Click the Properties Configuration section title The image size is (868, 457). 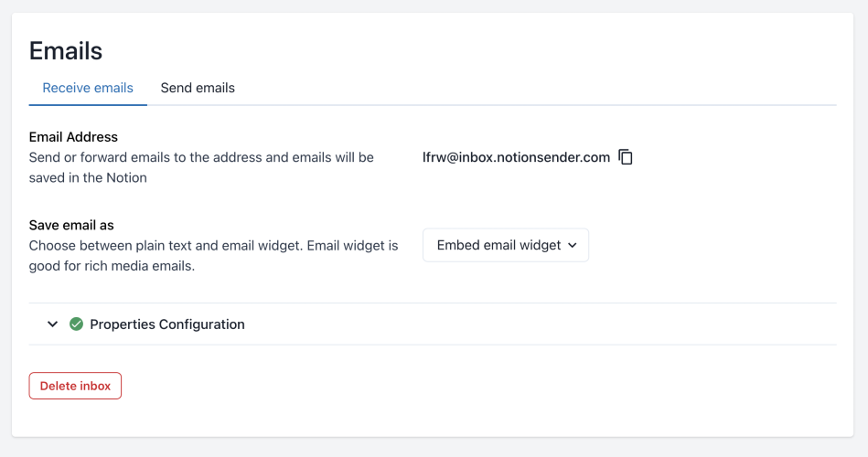pos(167,324)
